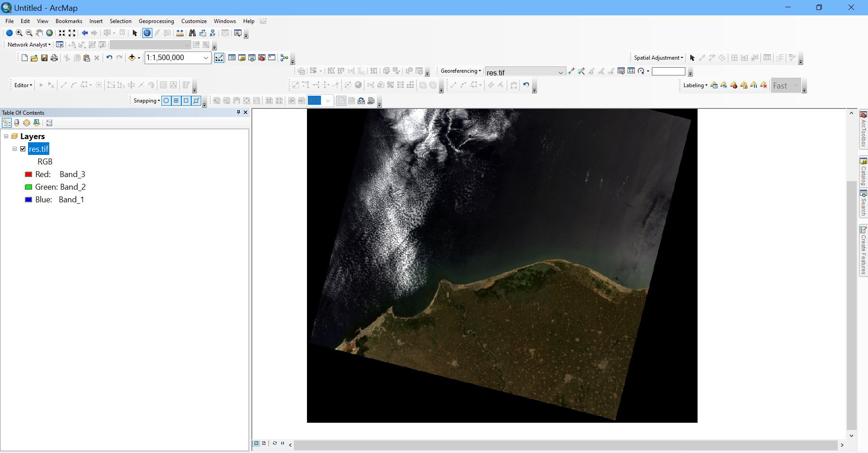Open the Editor dropdown menu
Image resolution: width=868 pixels, height=453 pixels.
(23, 85)
